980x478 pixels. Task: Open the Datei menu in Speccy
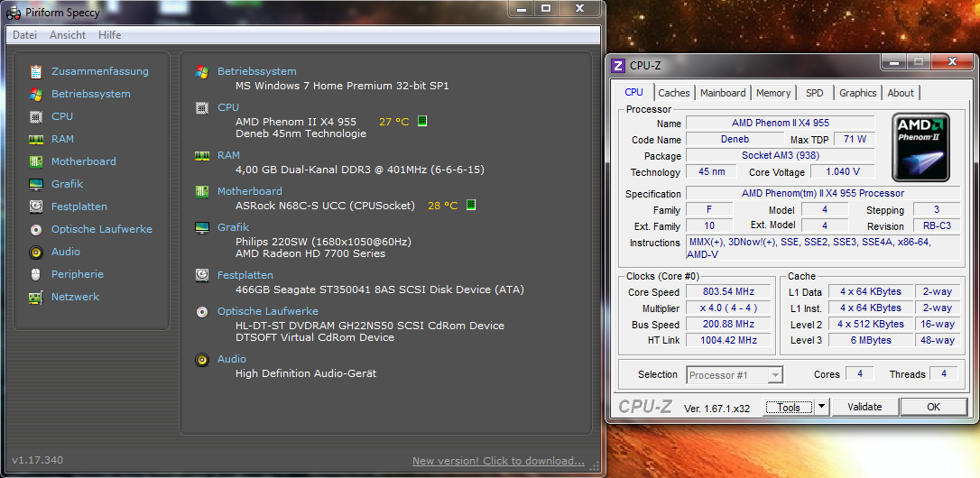pyautogui.click(x=25, y=35)
